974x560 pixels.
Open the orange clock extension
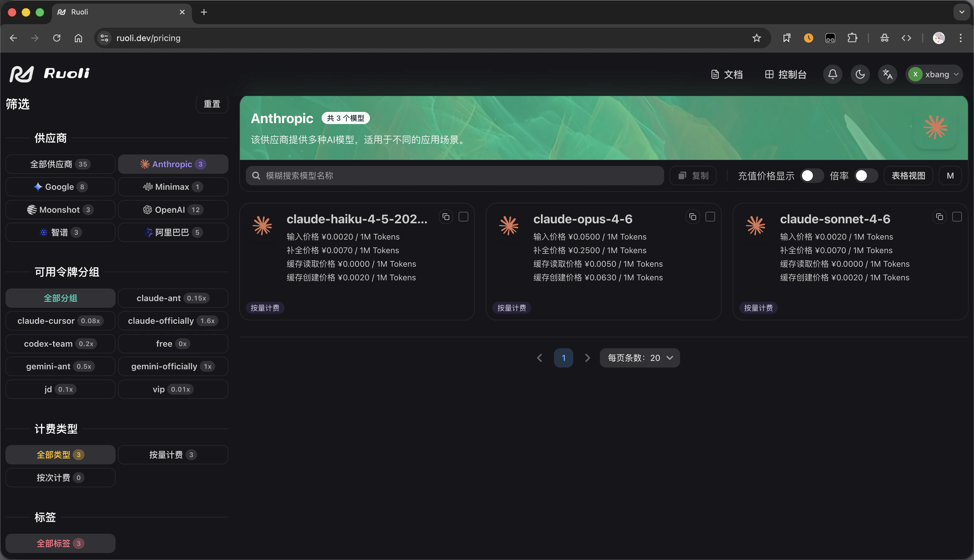tap(808, 38)
